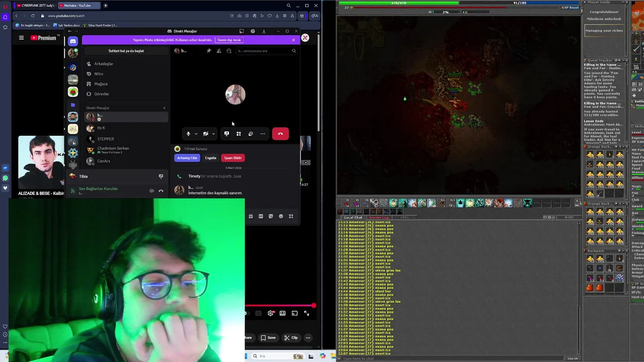Open GIF picker in Discord chat bar
This screenshot has height=362, width=644.
pyautogui.click(x=261, y=216)
